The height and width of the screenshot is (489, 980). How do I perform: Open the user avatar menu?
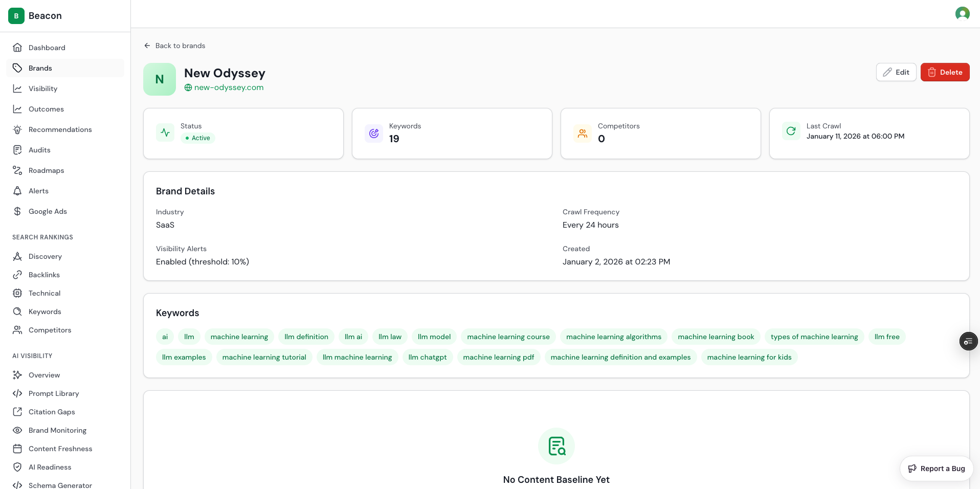(962, 14)
